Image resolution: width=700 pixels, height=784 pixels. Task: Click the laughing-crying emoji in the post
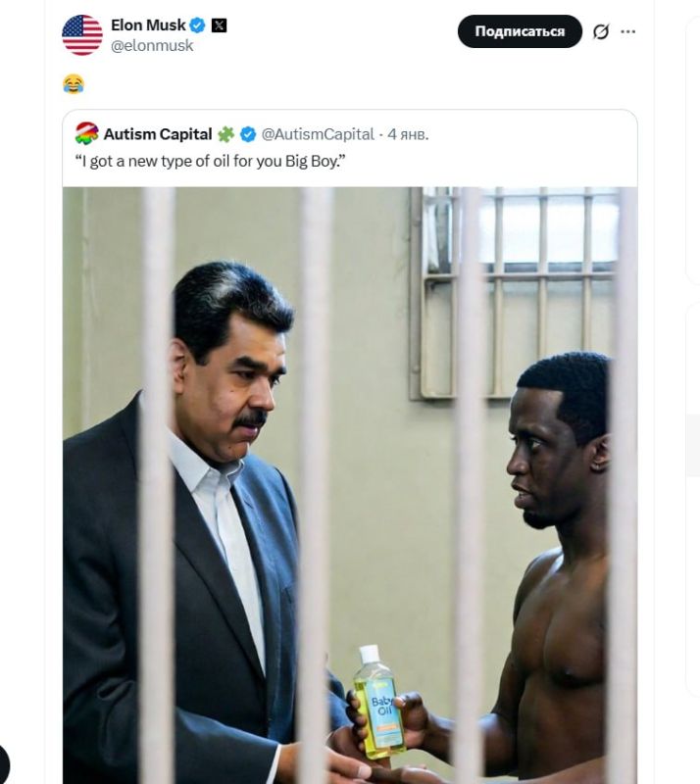74,84
